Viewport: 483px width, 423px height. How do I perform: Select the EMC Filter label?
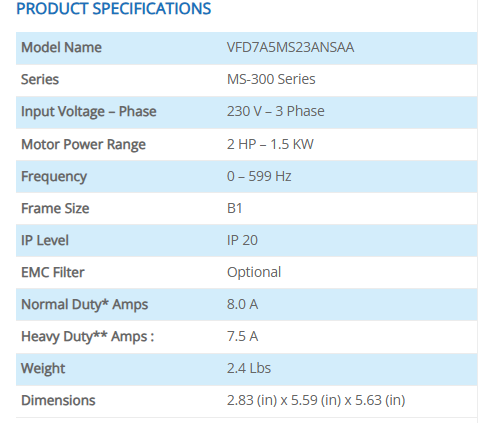[x=53, y=272]
